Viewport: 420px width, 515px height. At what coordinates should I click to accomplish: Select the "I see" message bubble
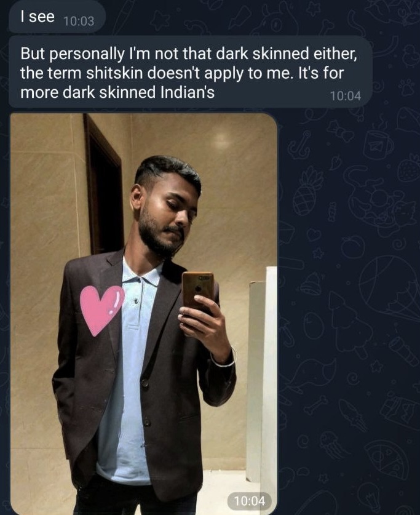[57, 17]
